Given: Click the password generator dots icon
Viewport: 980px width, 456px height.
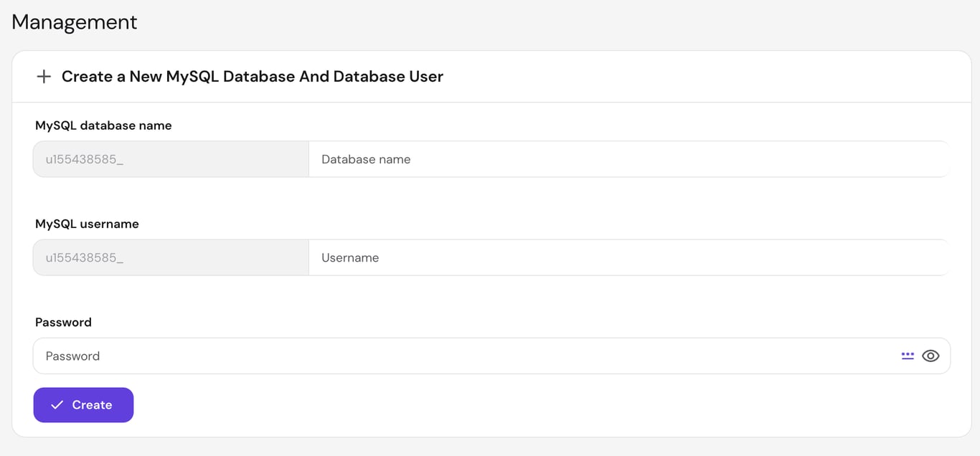Looking at the screenshot, I should click(x=908, y=356).
